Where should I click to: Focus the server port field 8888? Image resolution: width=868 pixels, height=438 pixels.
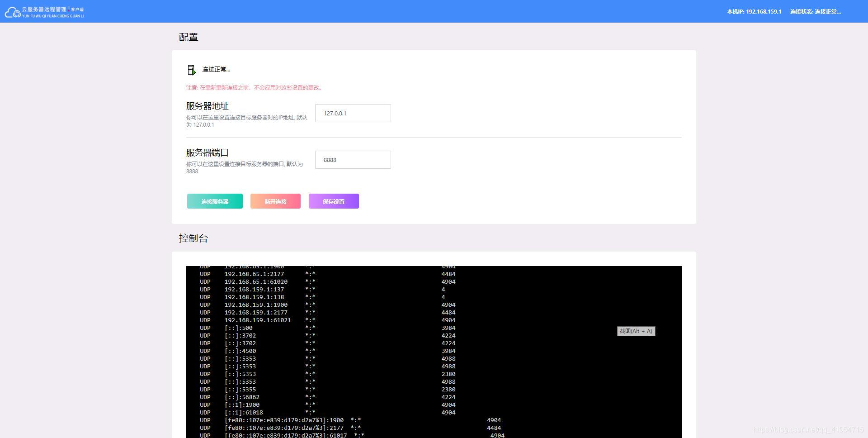click(353, 160)
